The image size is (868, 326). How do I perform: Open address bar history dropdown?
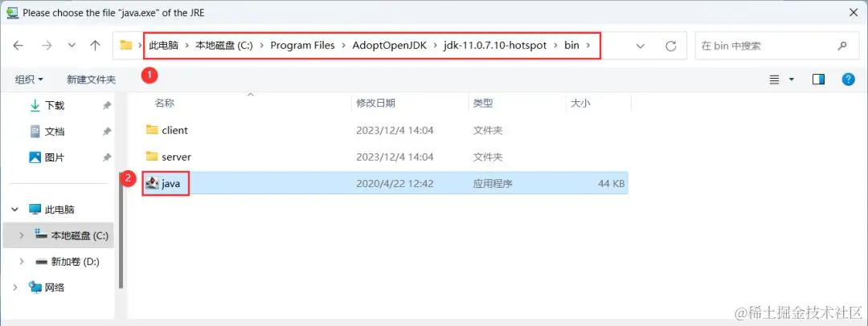coord(641,46)
